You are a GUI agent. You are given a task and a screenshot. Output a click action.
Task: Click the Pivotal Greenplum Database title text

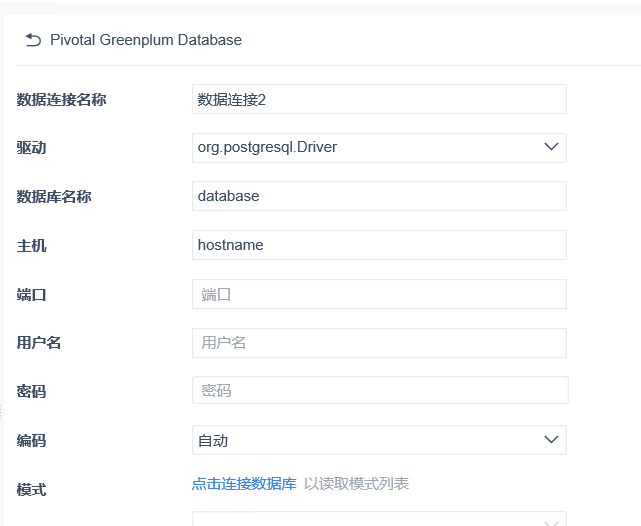pos(146,40)
